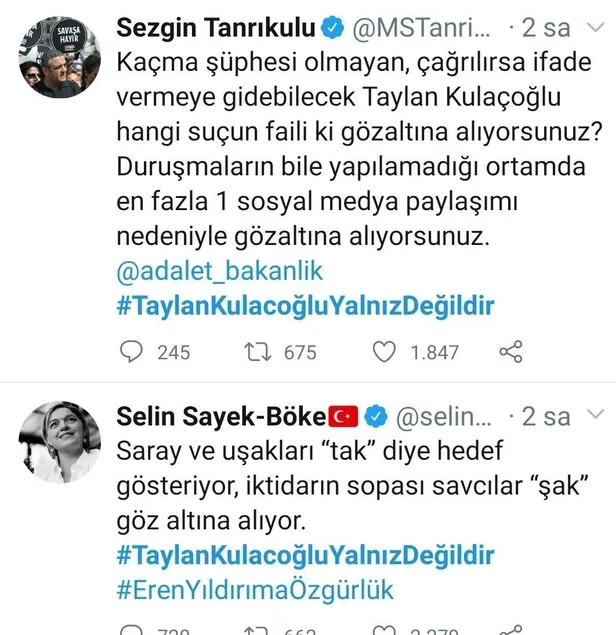616x635 pixels.
Task: Open Selin Sayek-Böke tweet options chevron
Action: (594, 414)
